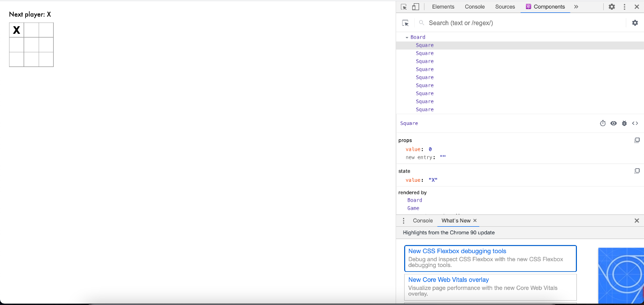Open New CSS Flexbox debugging tools link
The width and height of the screenshot is (644, 305).
(457, 251)
